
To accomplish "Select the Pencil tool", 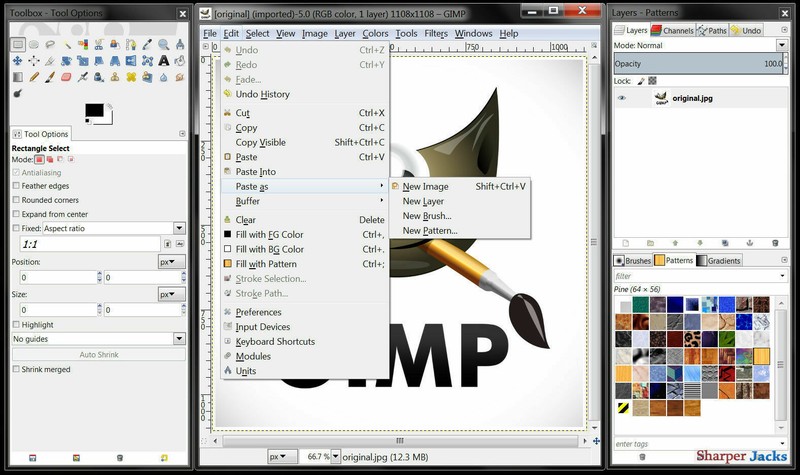I will coord(34,77).
